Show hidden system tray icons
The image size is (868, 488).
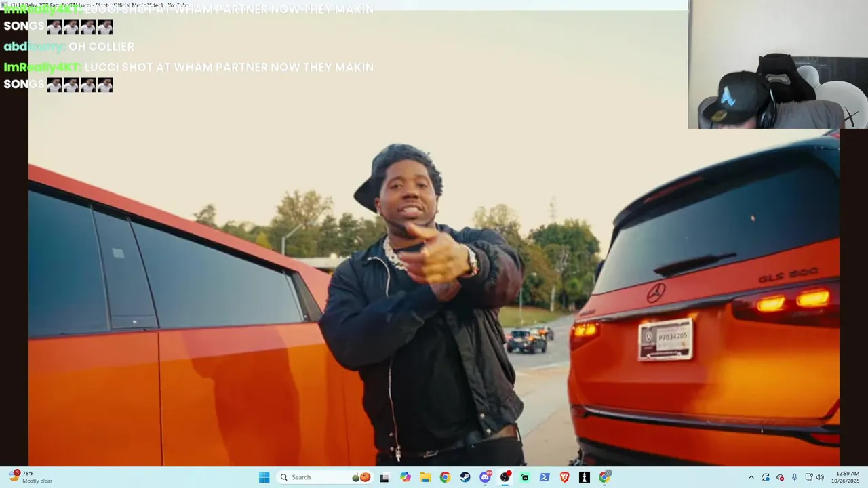coord(751,477)
